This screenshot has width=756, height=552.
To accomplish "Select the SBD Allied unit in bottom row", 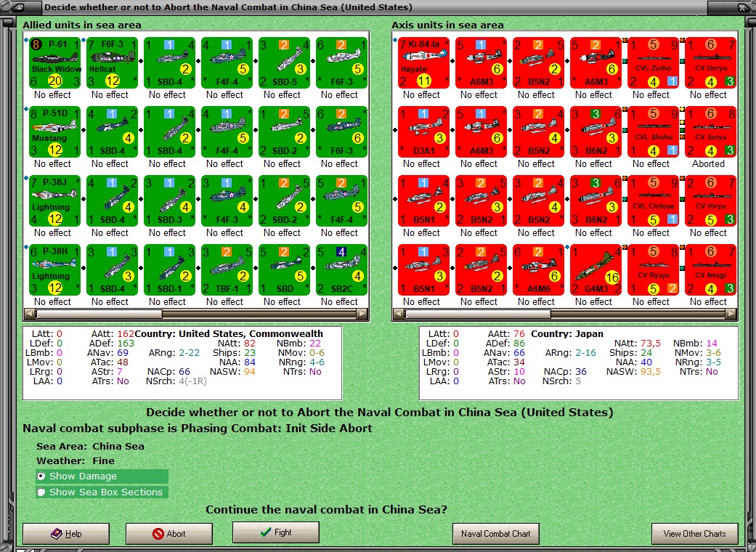I will pos(284,269).
